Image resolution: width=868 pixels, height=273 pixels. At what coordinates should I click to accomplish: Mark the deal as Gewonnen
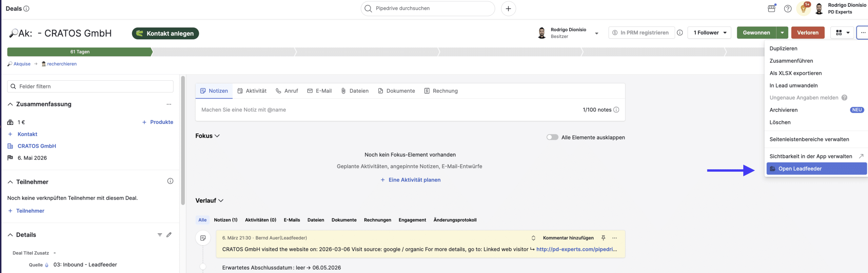pos(756,33)
